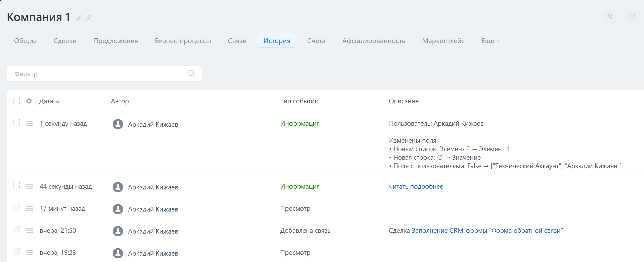Click the phone call icon
This screenshot has height=262, width=644.
[x=610, y=16]
